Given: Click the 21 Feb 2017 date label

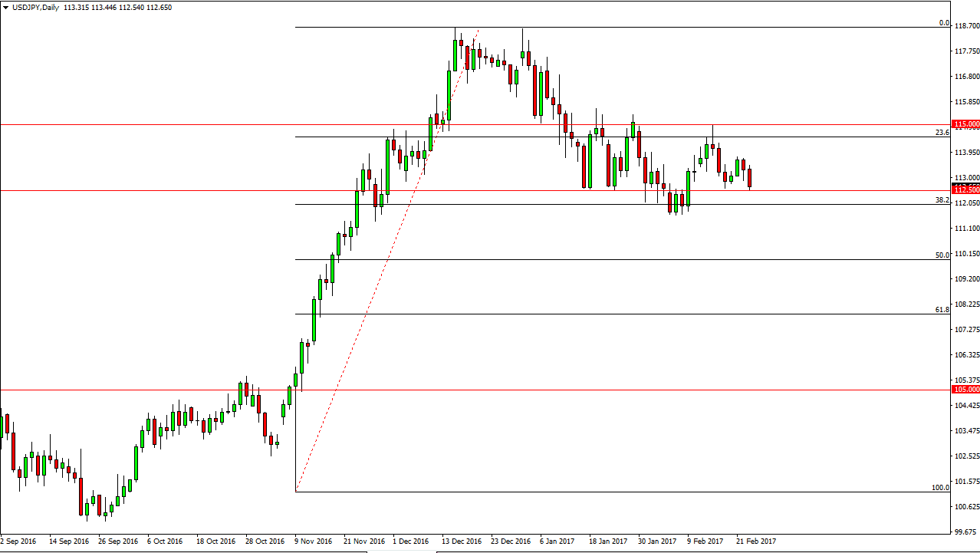Looking at the screenshot, I should coord(756,541).
